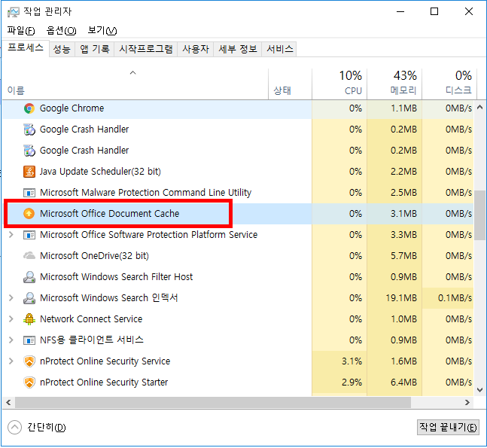Open the 옵션(O) menu
The width and height of the screenshot is (487, 448).
coord(61,30)
